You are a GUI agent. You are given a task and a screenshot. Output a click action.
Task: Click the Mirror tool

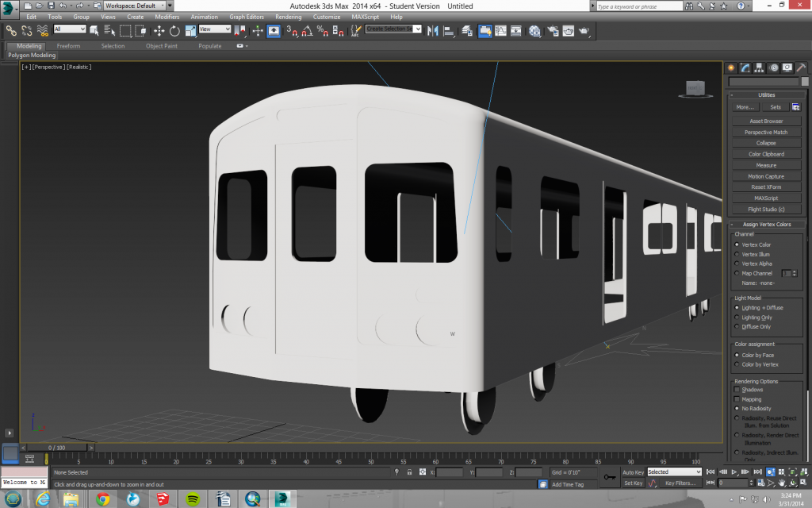[433, 31]
